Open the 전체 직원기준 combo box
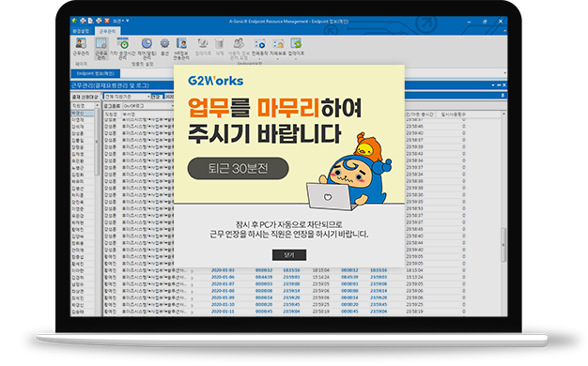The image size is (588, 366). (x=127, y=97)
